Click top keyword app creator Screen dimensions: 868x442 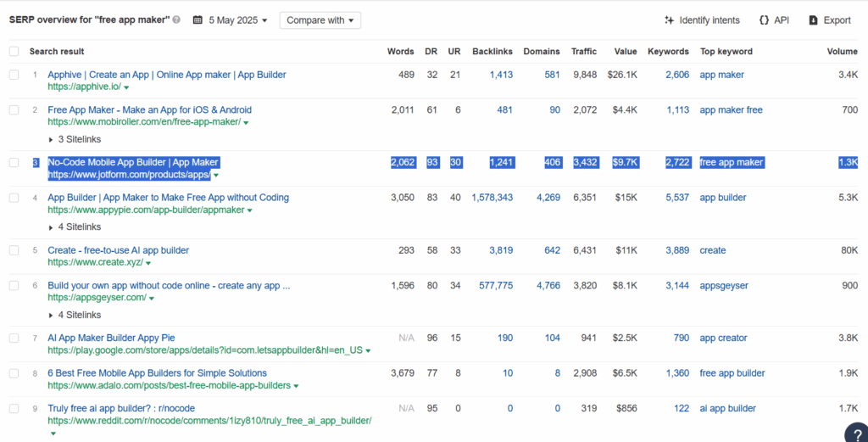click(x=724, y=338)
